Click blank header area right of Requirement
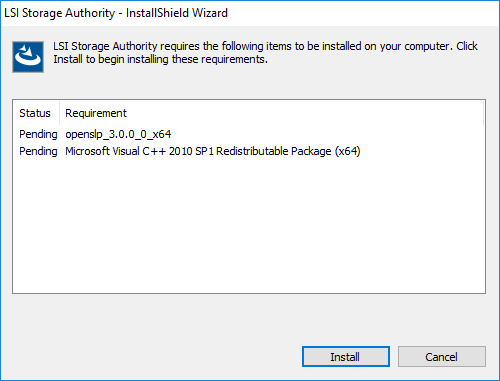 point(305,113)
